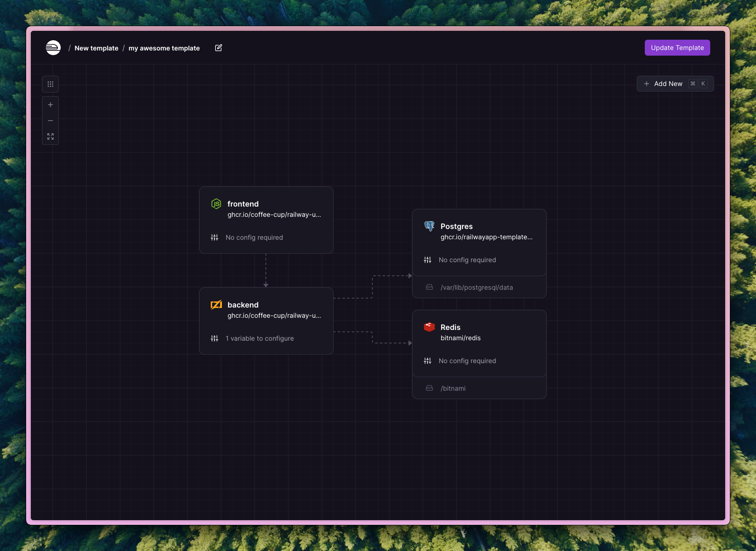Click the variables icon on the Postgres card

pos(428,260)
